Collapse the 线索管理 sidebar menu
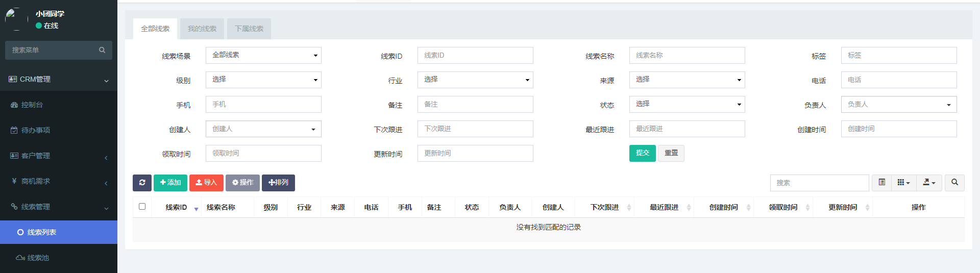 (59, 207)
